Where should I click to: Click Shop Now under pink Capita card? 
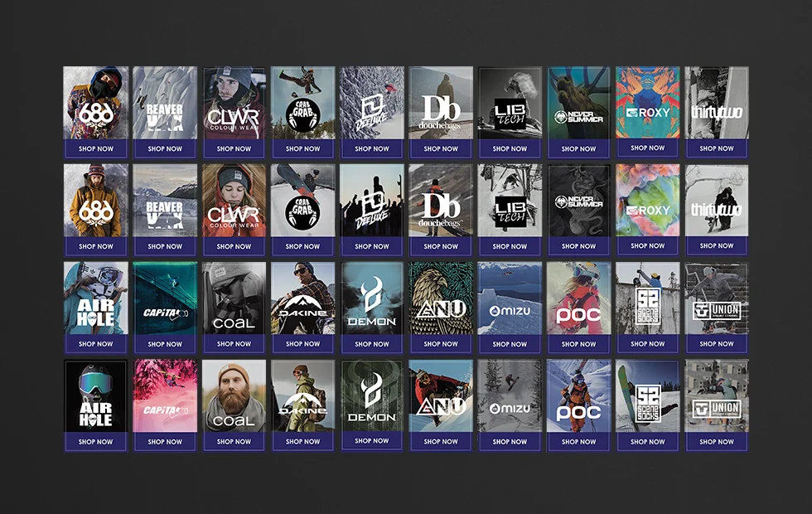coord(165,442)
